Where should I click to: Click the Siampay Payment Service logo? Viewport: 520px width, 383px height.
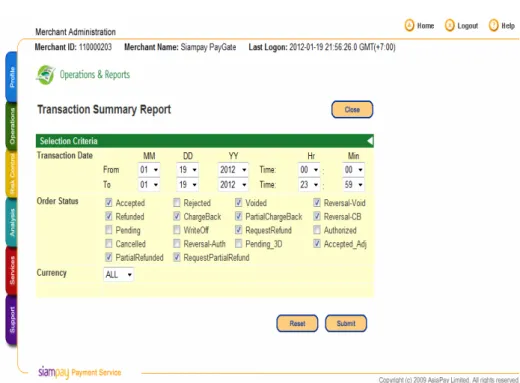(79, 372)
